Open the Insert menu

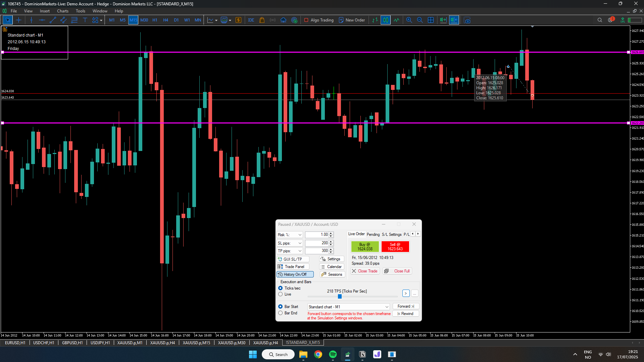point(45,11)
